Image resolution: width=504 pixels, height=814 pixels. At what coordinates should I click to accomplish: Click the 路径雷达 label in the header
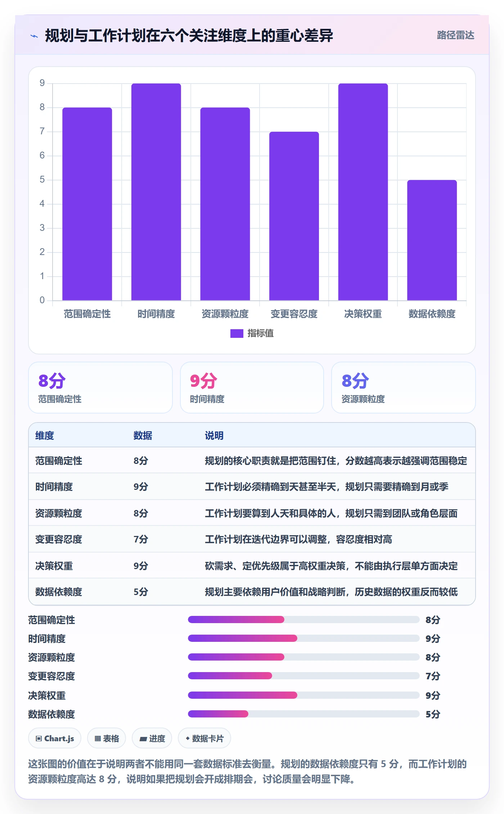(455, 35)
